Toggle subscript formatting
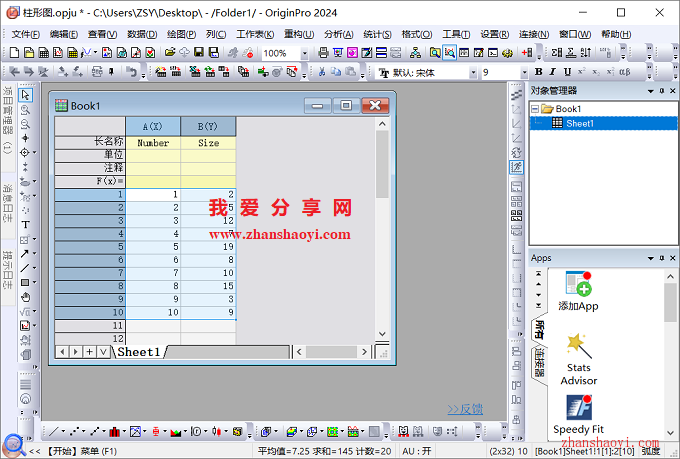 [x=596, y=72]
